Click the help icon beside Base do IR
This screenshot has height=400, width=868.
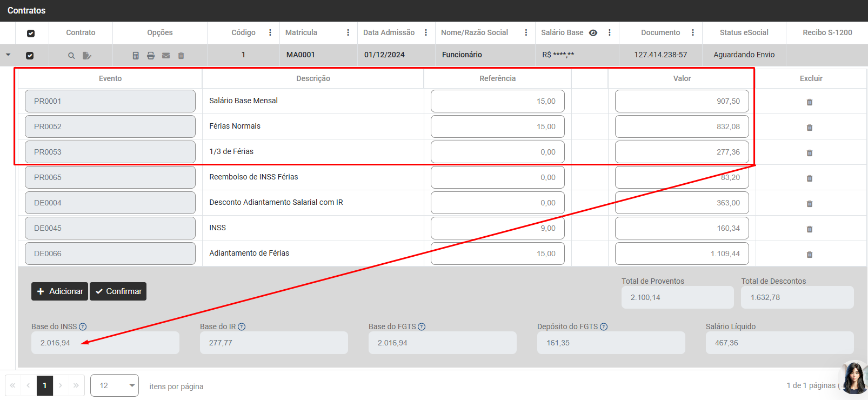click(x=242, y=327)
